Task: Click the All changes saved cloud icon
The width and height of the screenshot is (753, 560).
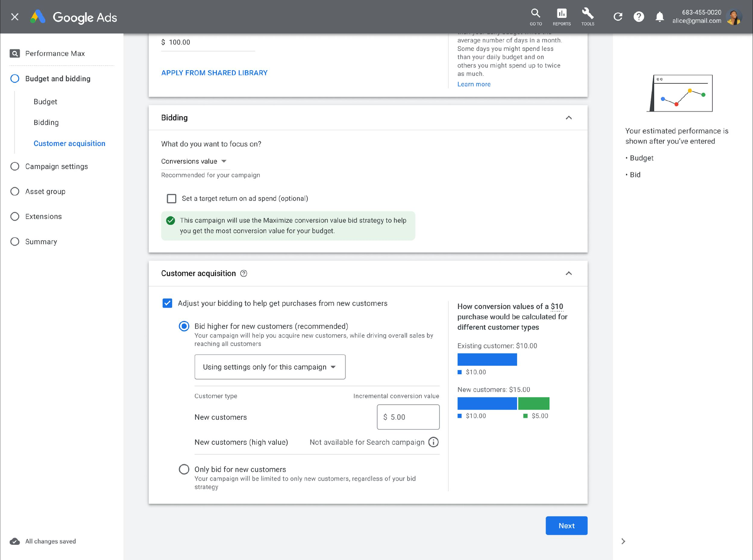Action: 15,541
